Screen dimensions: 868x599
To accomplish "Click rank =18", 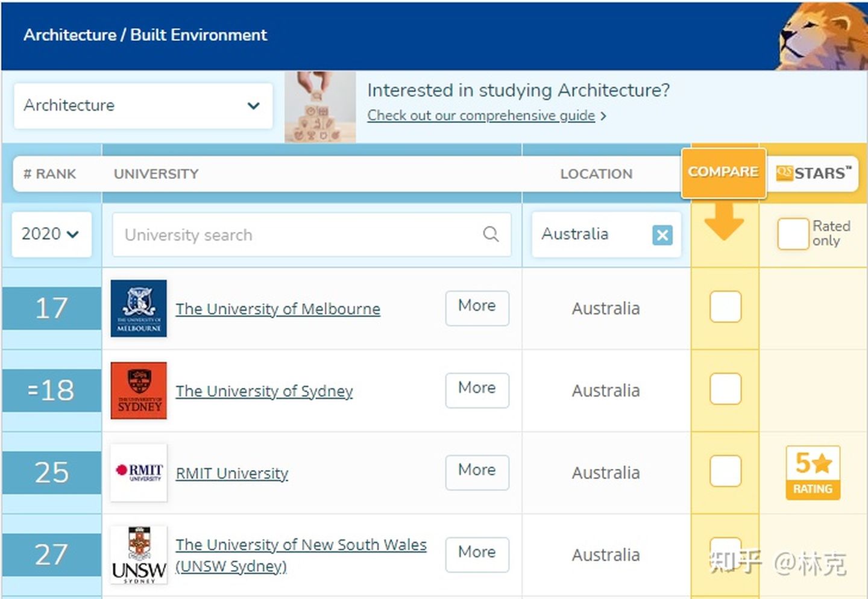I will (51, 390).
